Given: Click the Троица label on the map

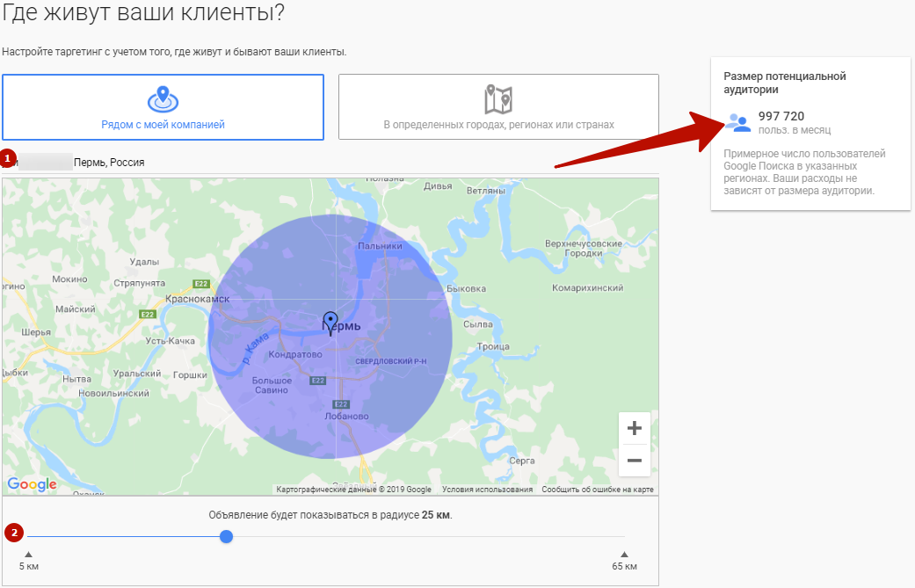Looking at the screenshot, I should [493, 346].
